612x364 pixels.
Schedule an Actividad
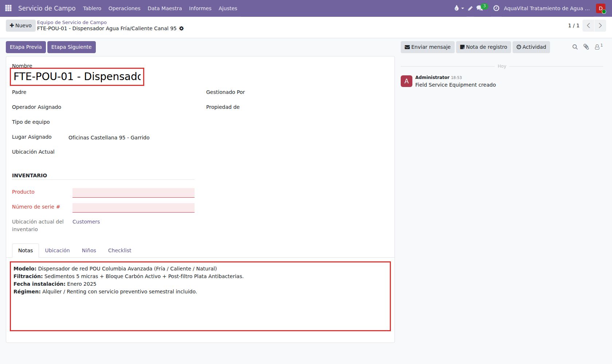[x=531, y=47]
